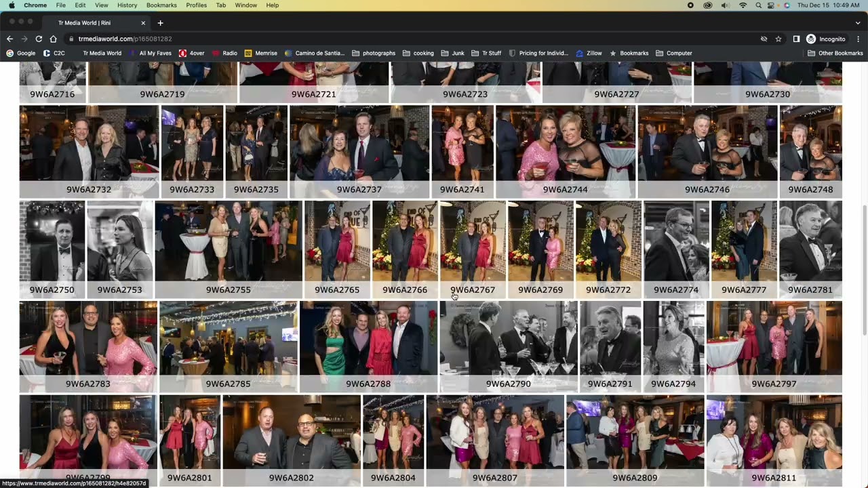The image size is (868, 488).
Task: Open the Chrome three-dot menu
Action: [859, 39]
